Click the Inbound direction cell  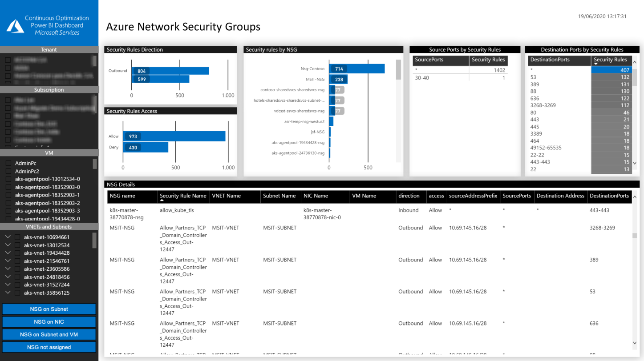click(x=408, y=210)
